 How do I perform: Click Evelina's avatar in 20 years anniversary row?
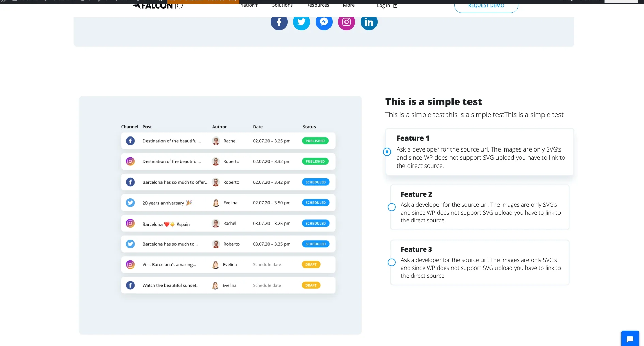coord(216,203)
